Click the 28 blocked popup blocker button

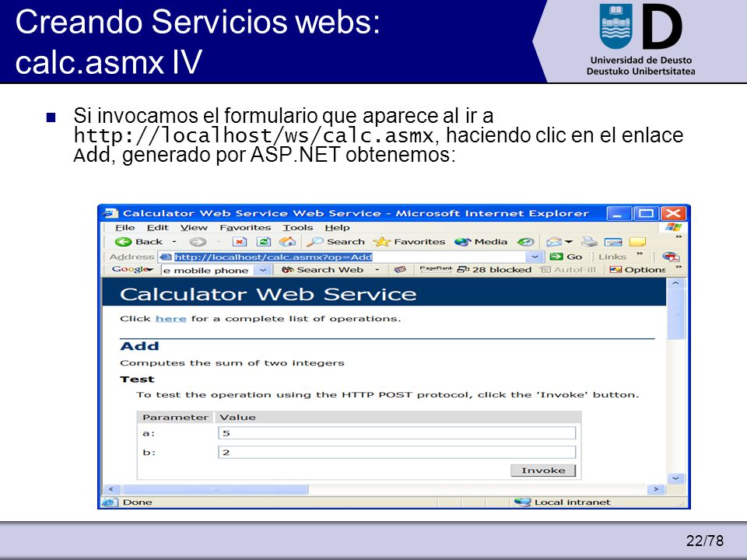click(x=494, y=270)
